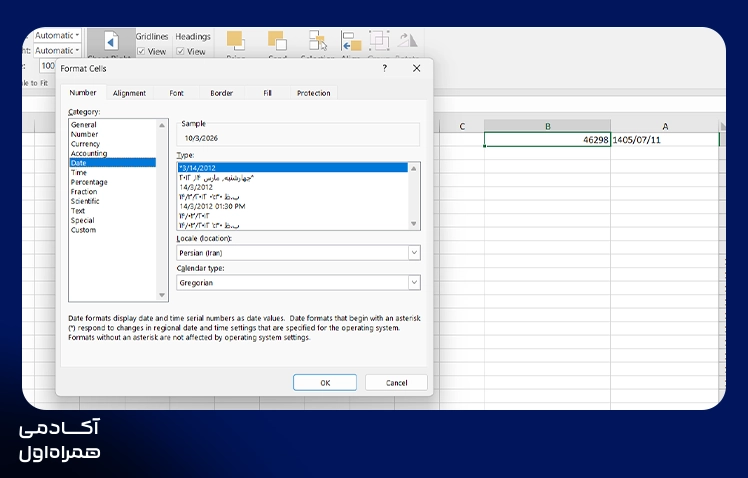The height and width of the screenshot is (478, 748).
Task: Confirm with the OK button
Action: 325,383
